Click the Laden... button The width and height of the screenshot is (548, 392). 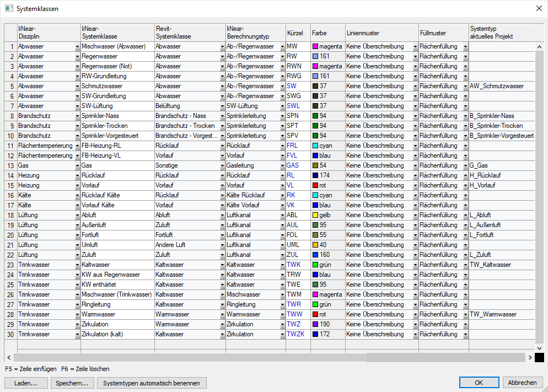26,383
